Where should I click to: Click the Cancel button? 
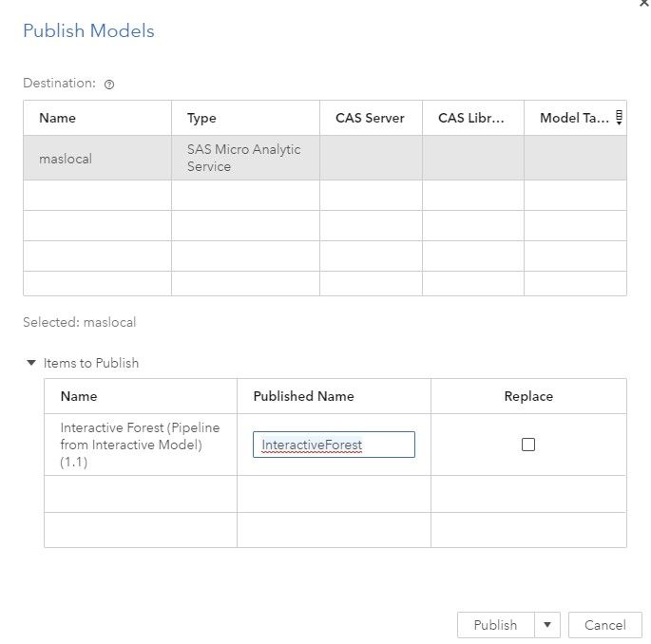[604, 625]
